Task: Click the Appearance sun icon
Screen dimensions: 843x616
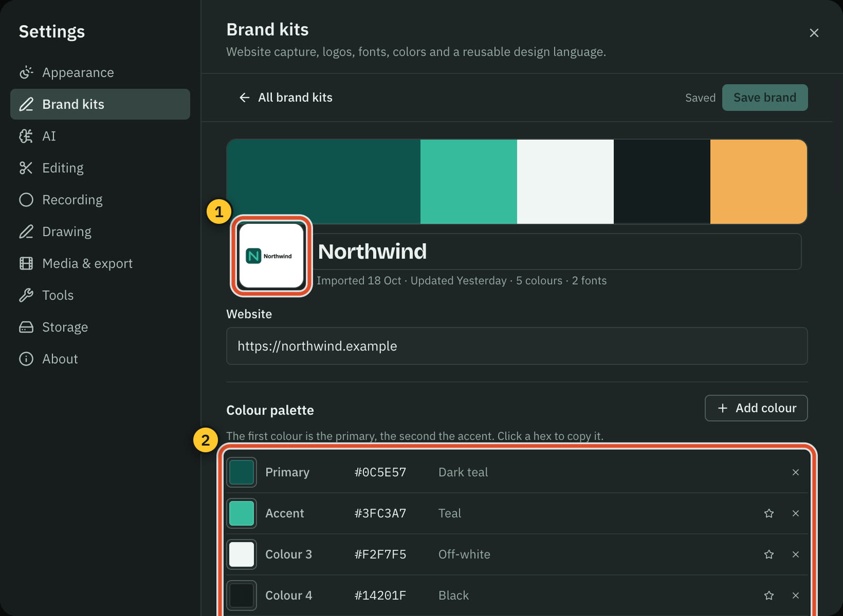Action: point(26,72)
